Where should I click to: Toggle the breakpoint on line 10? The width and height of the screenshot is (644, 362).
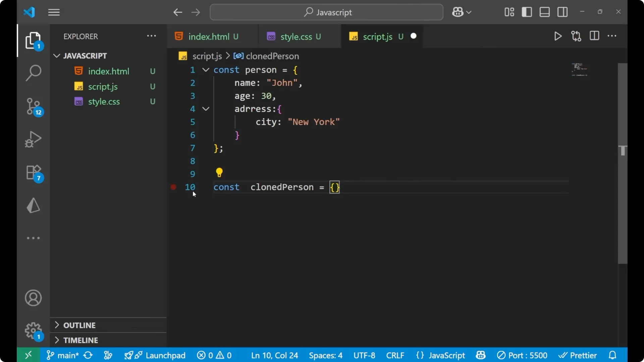173,187
